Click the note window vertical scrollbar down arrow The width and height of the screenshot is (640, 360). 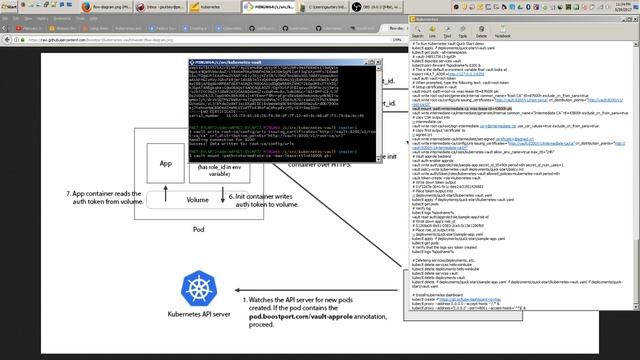pyautogui.click(x=636, y=307)
